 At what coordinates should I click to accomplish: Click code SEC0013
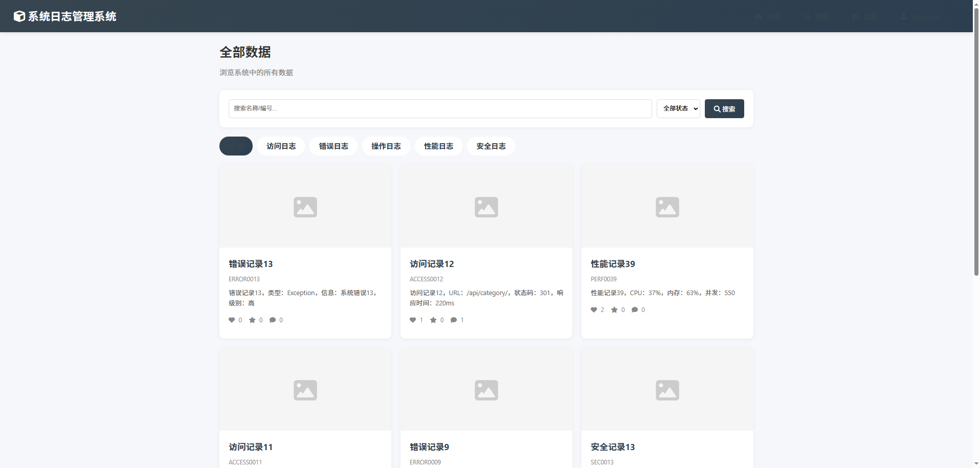click(x=602, y=462)
